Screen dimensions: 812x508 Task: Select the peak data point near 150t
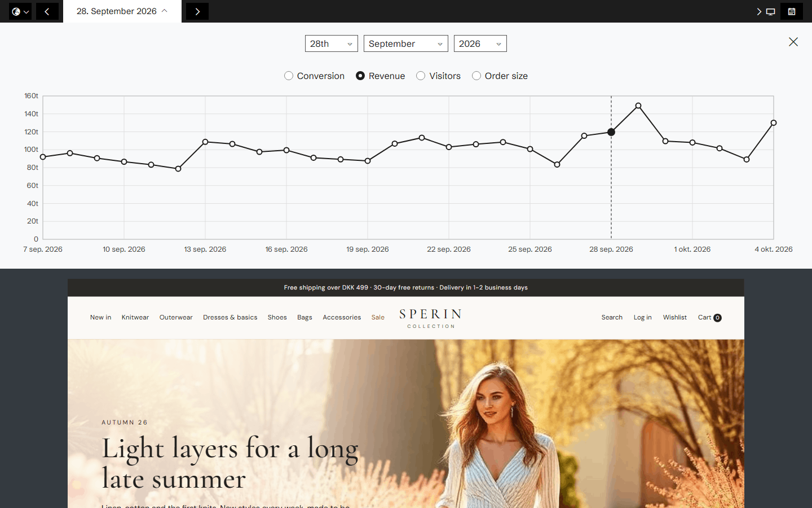click(638, 106)
